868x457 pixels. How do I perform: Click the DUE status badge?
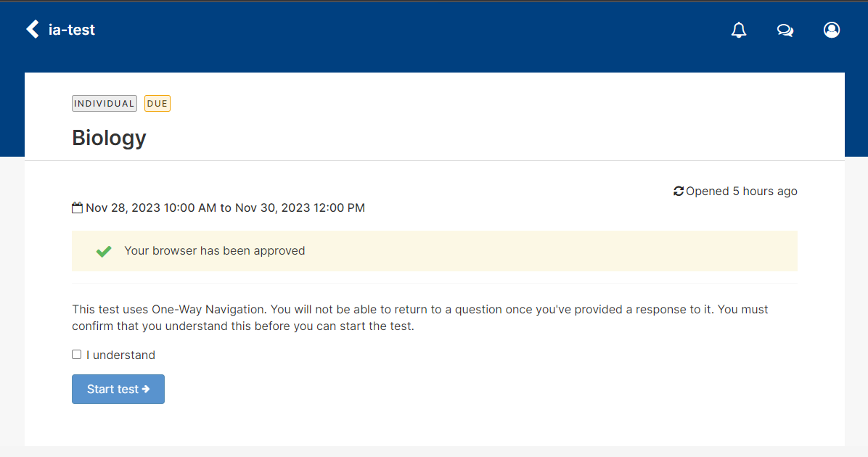pyautogui.click(x=157, y=104)
